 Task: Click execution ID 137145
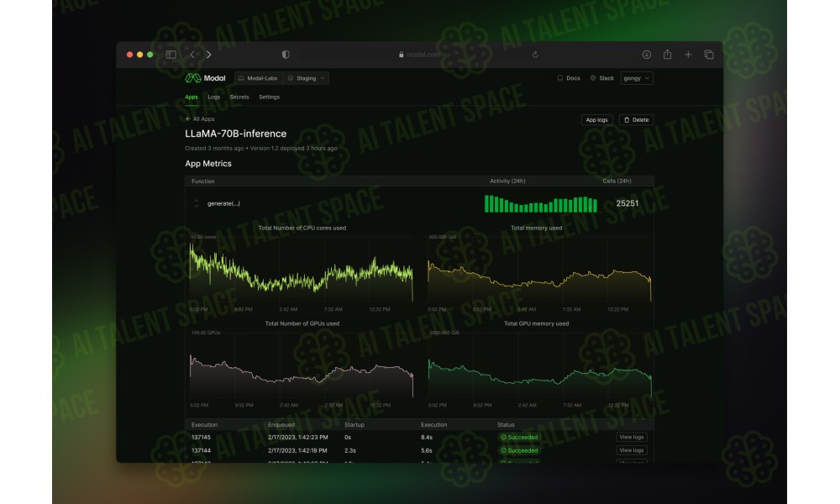[201, 437]
